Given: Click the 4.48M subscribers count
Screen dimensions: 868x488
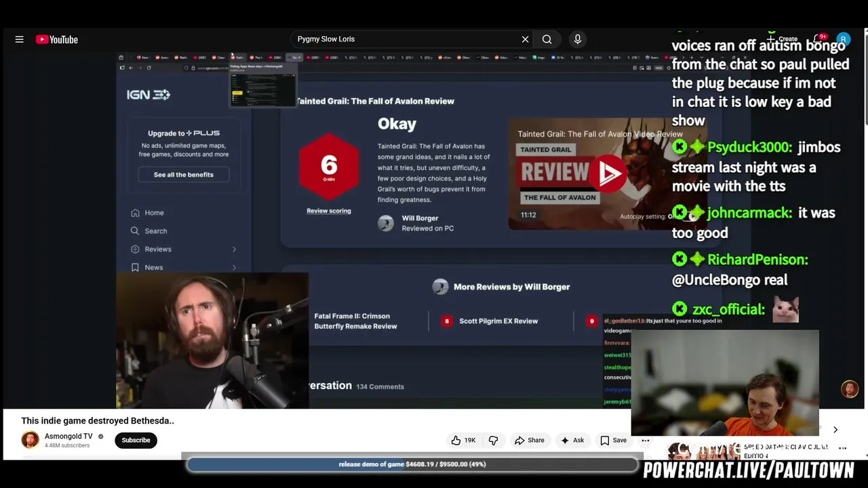Looking at the screenshot, I should coord(66,446).
